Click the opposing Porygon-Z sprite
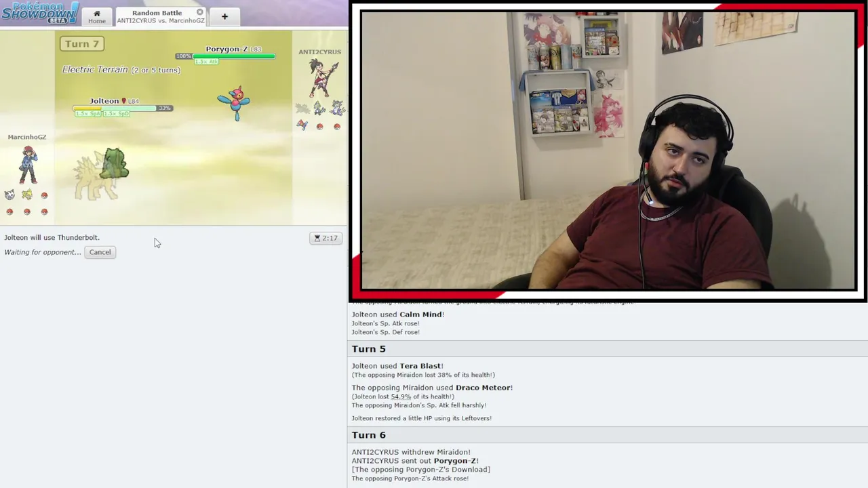868x488 pixels. (x=235, y=103)
